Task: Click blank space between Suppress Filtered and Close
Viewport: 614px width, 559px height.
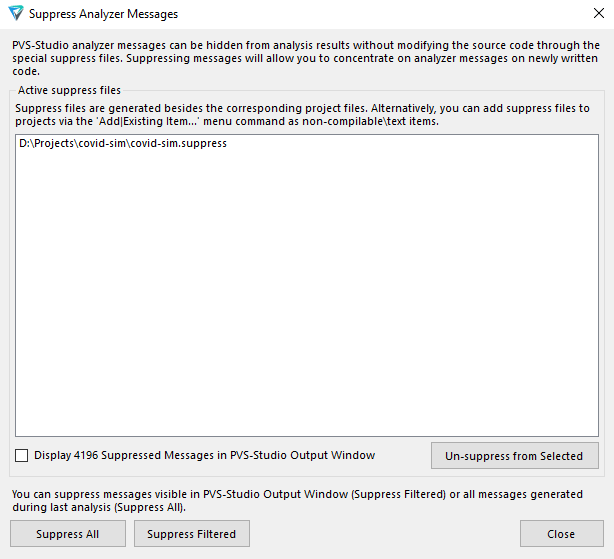Action: click(x=385, y=534)
